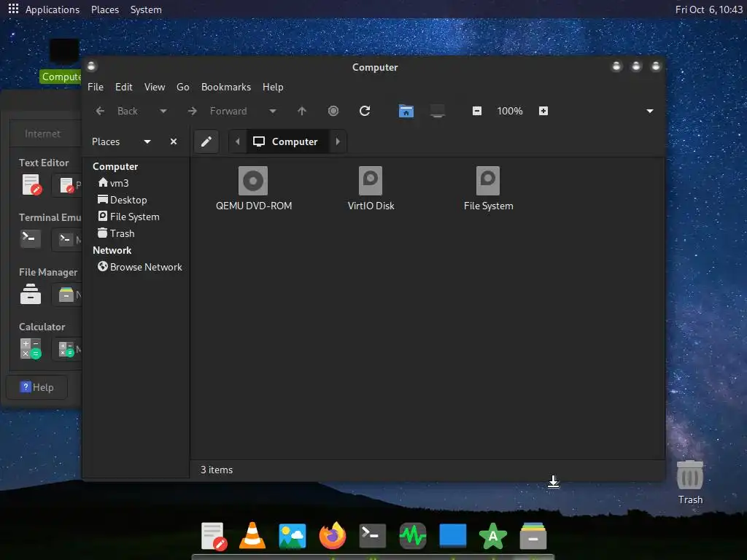Click Calculator icon in background window
The width and height of the screenshot is (747, 560).
click(31, 349)
